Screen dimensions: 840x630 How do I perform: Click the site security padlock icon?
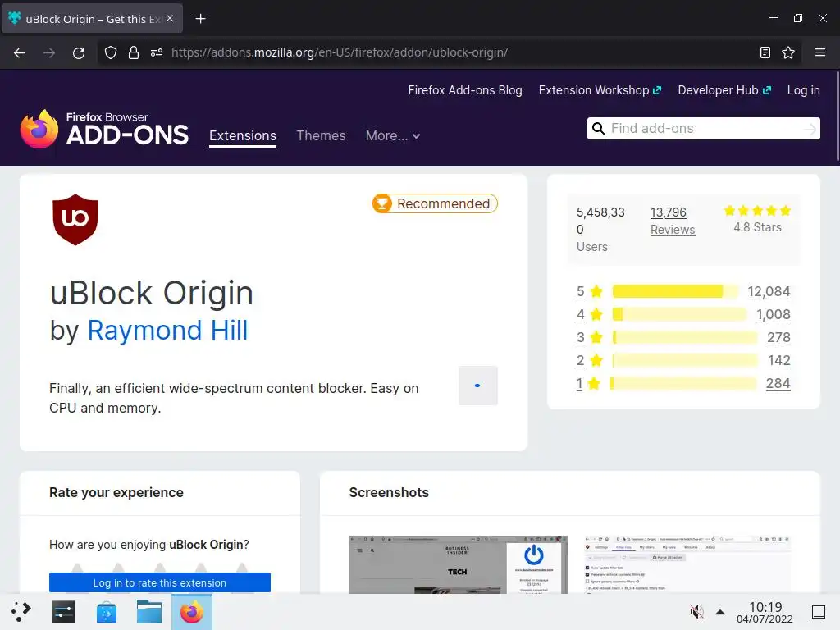click(134, 52)
